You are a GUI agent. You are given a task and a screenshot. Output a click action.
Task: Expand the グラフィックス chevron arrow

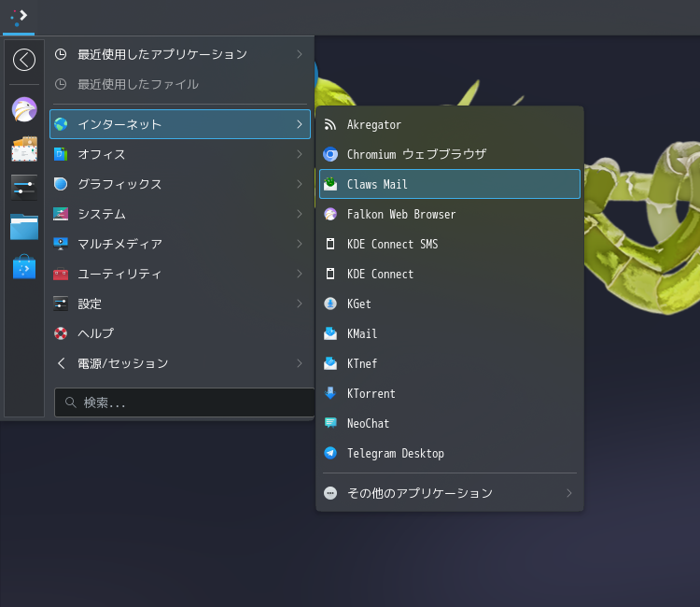pos(300,184)
